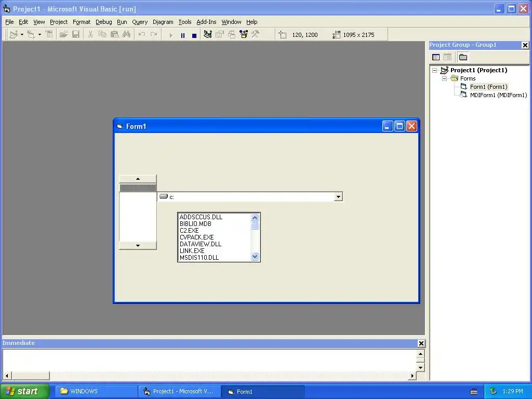Open the Edit menu
This screenshot has height=399, width=532.
[23, 22]
